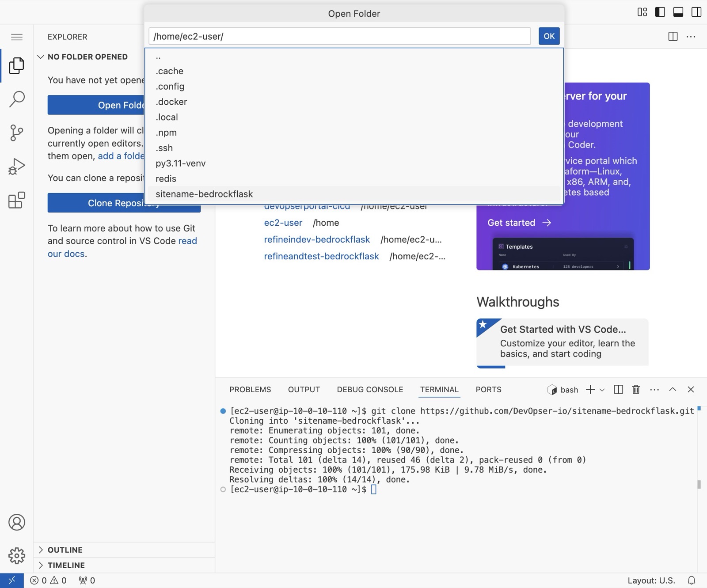
Task: Add a new terminal with plus icon
Action: coord(590,389)
